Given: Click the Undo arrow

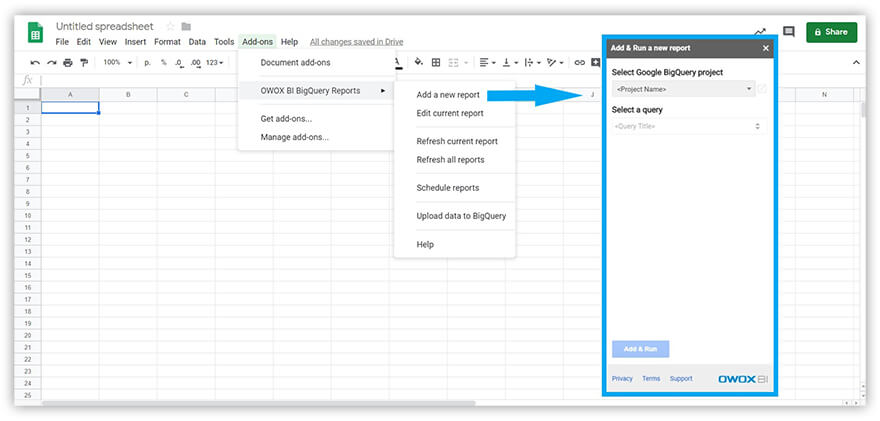Looking at the screenshot, I should [35, 63].
